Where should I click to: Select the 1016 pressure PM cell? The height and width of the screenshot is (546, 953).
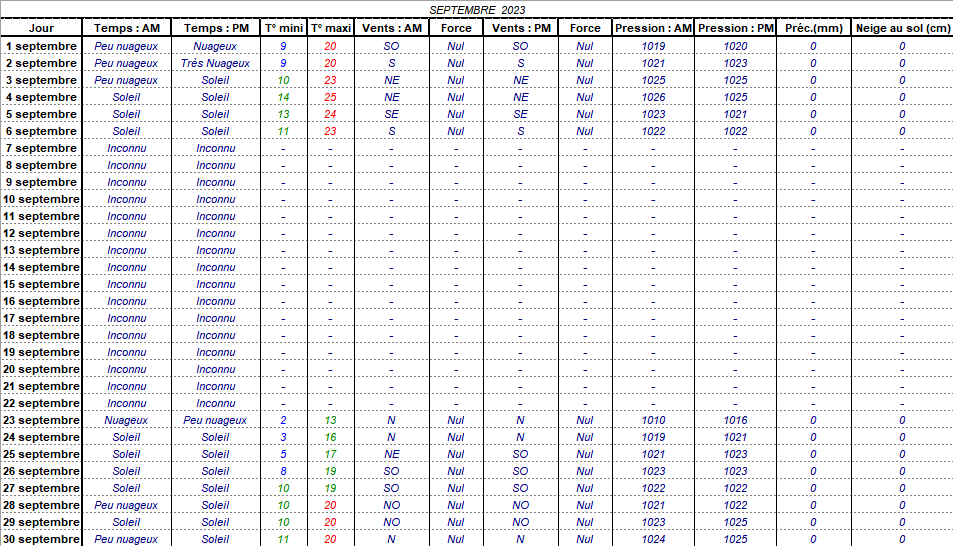(x=735, y=420)
